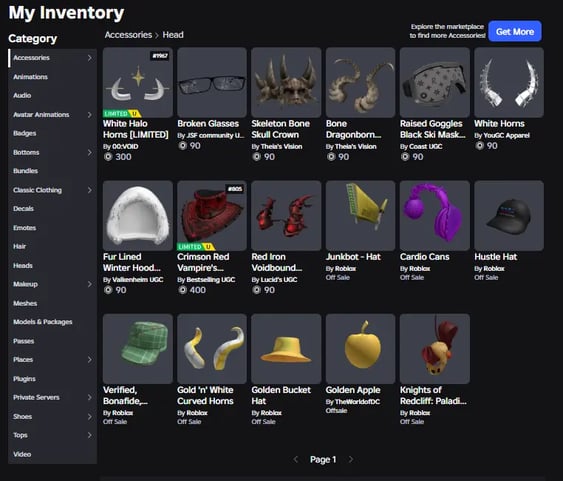Open the Hustle Hat cap image
This screenshot has height=481, width=563.
click(509, 216)
